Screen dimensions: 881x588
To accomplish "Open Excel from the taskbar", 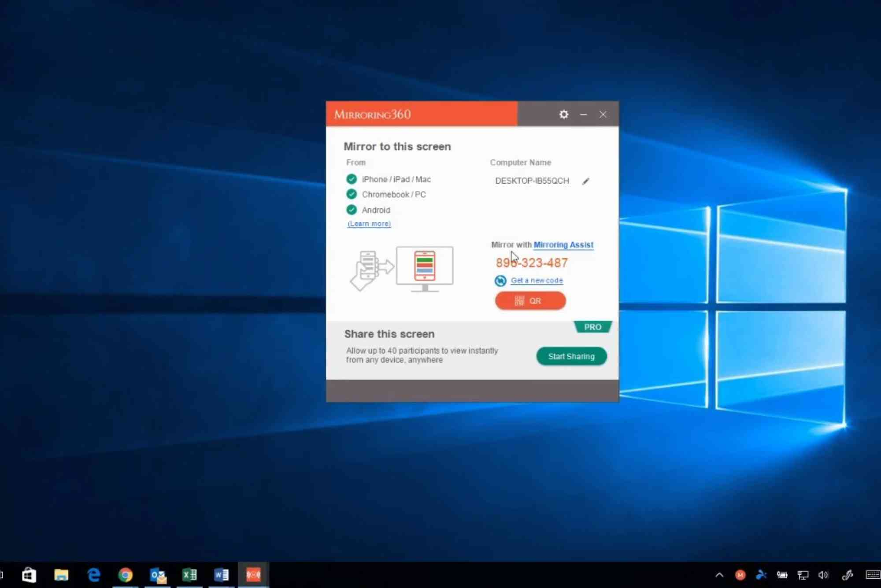I will pos(189,574).
